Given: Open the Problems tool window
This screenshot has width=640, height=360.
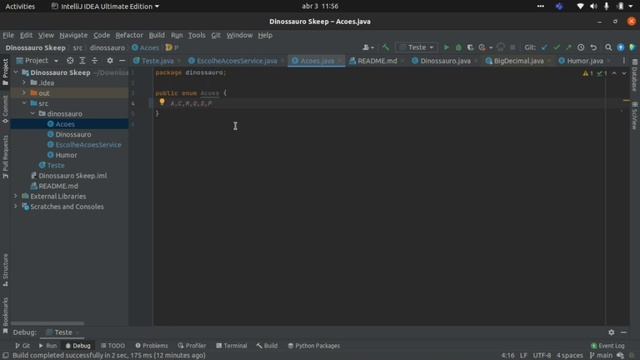Looking at the screenshot, I should pos(151,346).
